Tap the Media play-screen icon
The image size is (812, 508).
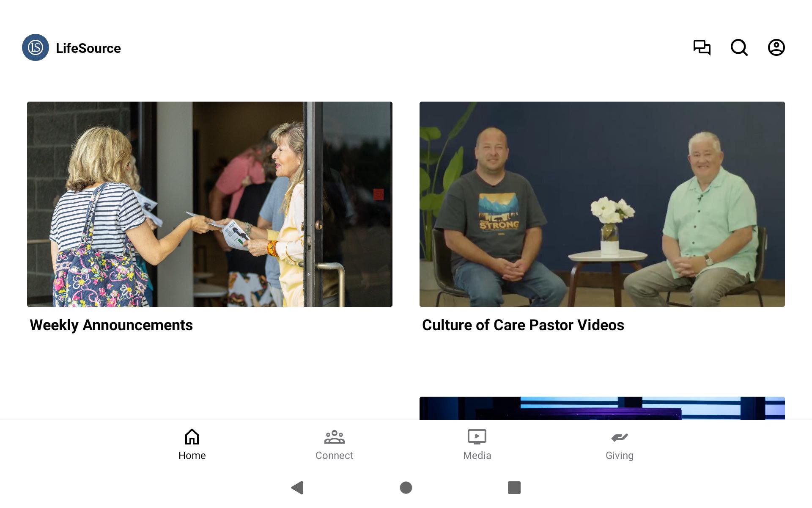(477, 437)
